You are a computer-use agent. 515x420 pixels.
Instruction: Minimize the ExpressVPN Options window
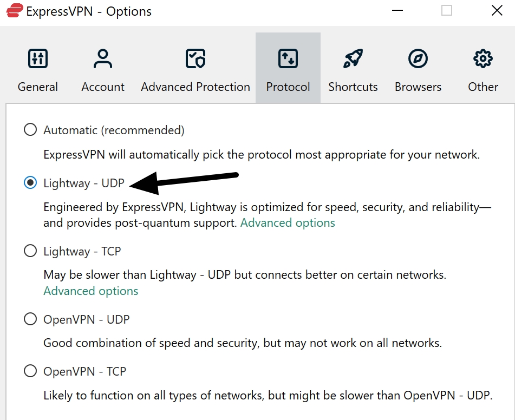click(397, 10)
